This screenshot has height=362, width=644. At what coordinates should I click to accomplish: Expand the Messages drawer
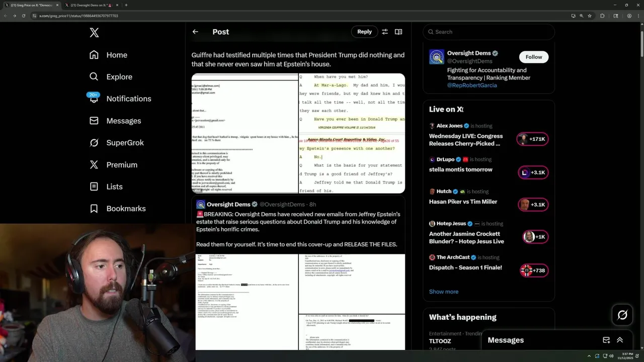click(620, 340)
